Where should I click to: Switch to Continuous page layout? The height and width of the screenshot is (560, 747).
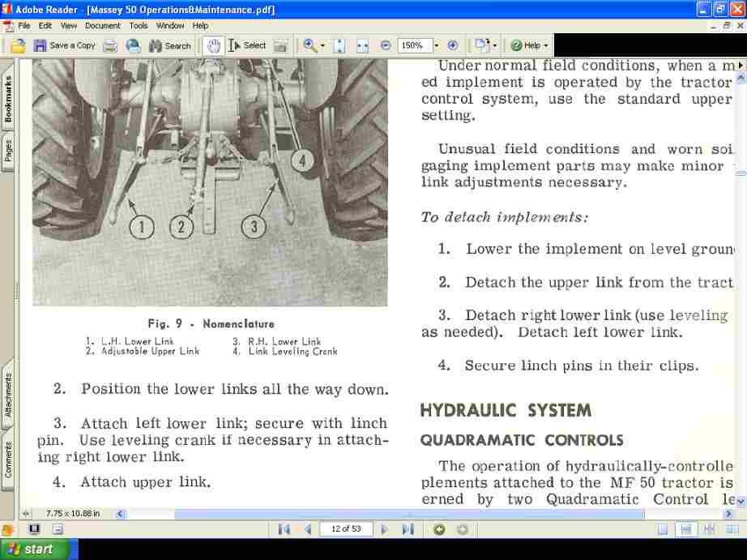(685, 528)
